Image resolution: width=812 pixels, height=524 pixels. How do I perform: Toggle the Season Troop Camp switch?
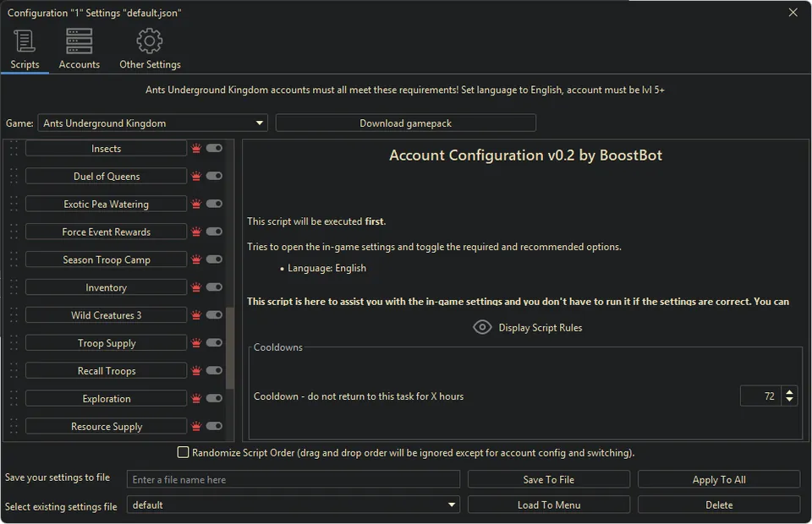click(x=214, y=259)
